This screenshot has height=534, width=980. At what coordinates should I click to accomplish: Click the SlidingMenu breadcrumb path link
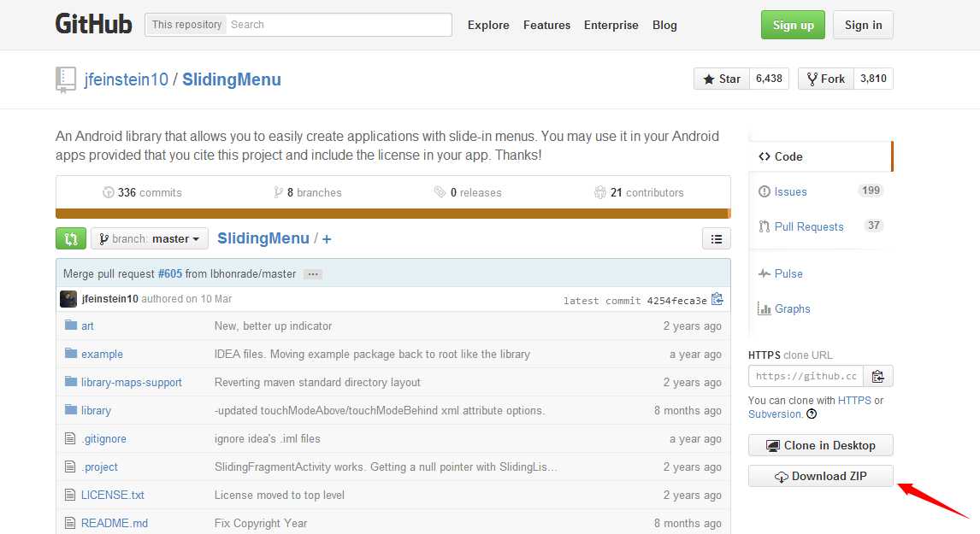[x=263, y=238]
